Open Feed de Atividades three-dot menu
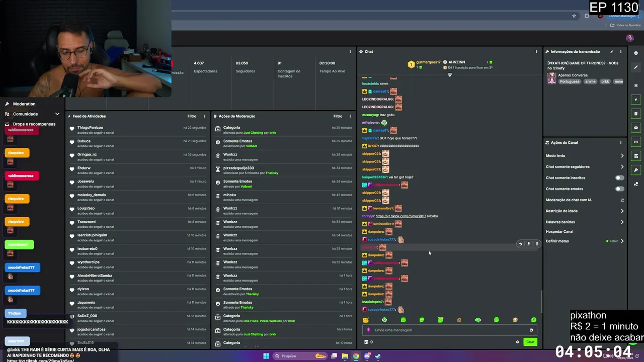 (204, 116)
